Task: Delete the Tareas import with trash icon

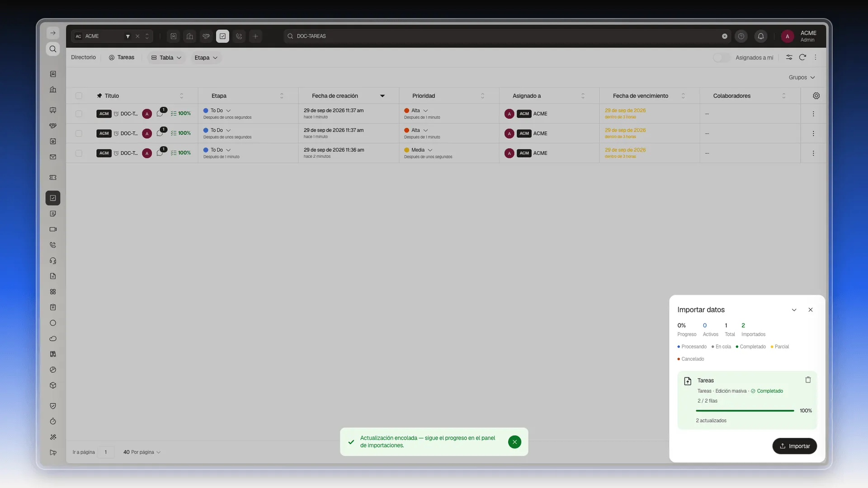Action: (x=808, y=380)
